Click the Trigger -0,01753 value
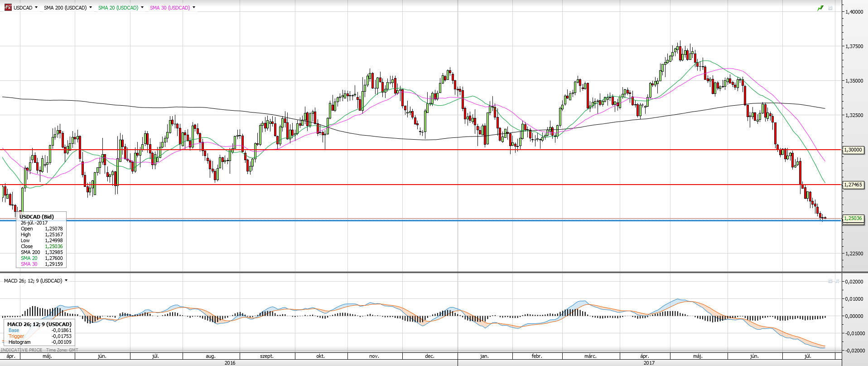 point(62,336)
